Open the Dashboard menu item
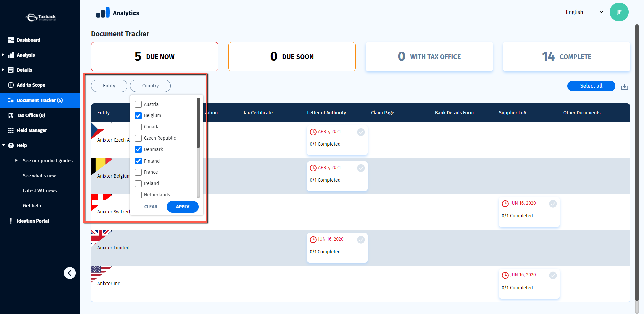 [40, 40]
